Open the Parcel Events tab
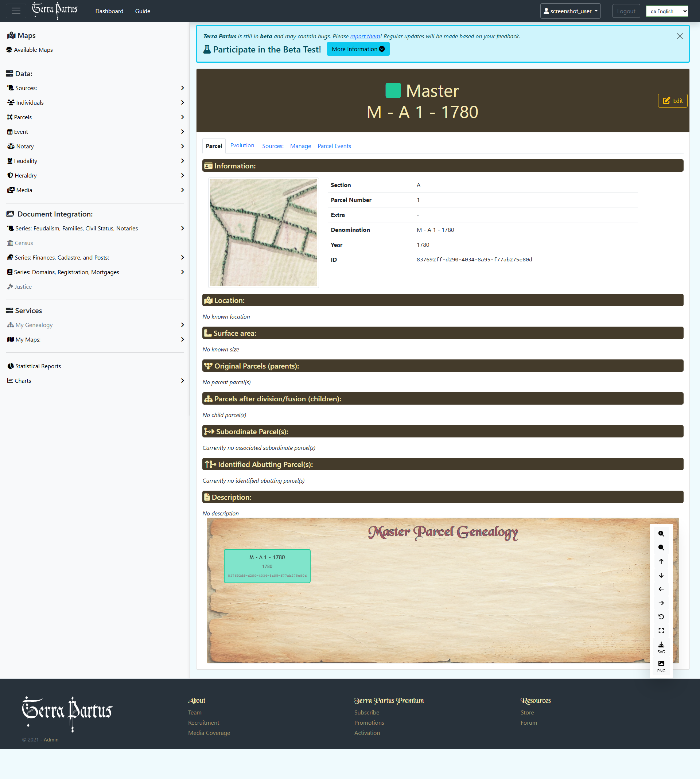This screenshot has height=779, width=700. pos(334,146)
